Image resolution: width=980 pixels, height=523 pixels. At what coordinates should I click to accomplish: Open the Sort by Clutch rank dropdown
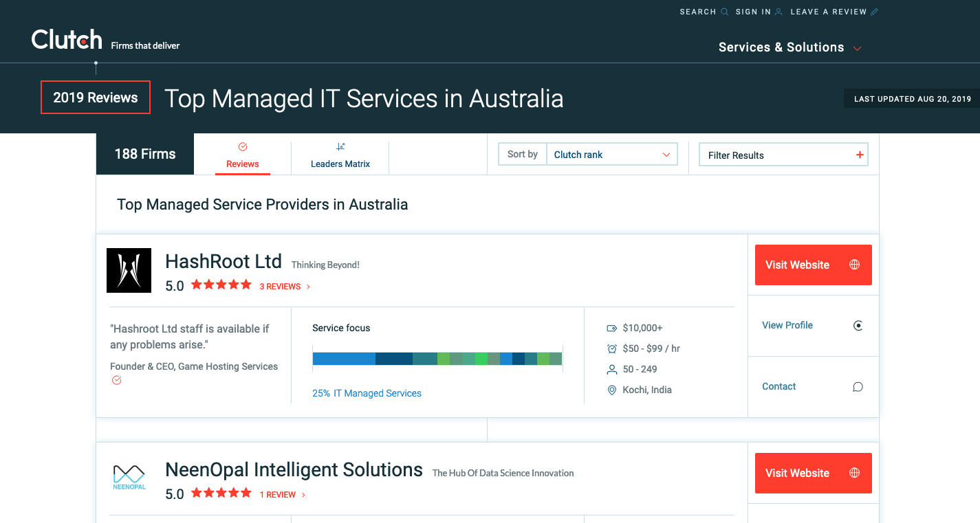coord(612,155)
